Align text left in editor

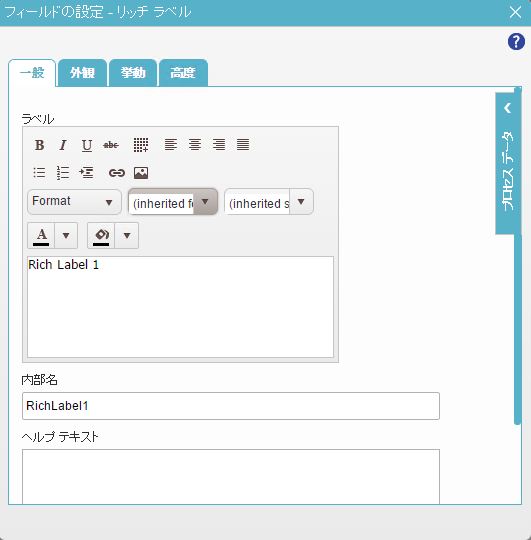(x=171, y=145)
